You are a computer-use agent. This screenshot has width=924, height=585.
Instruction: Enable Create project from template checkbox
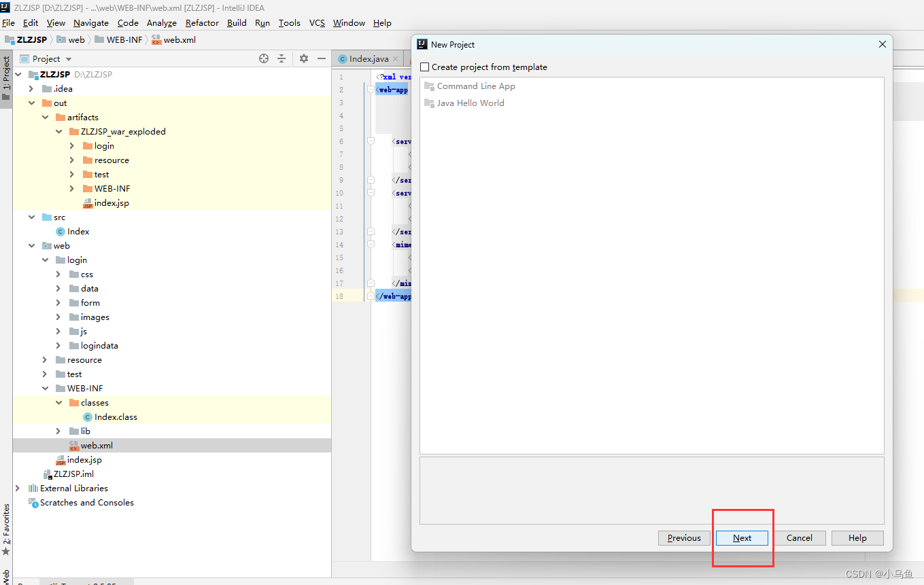pyautogui.click(x=425, y=67)
